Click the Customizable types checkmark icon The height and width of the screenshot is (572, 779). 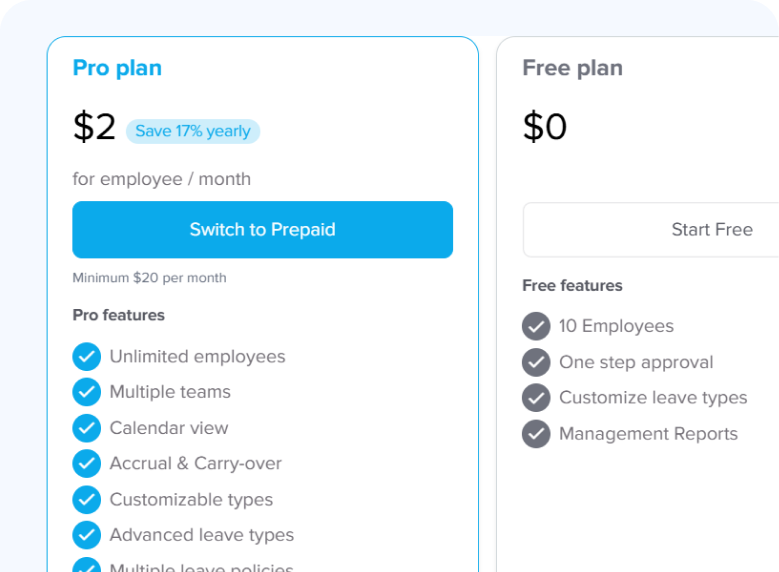tap(87, 500)
